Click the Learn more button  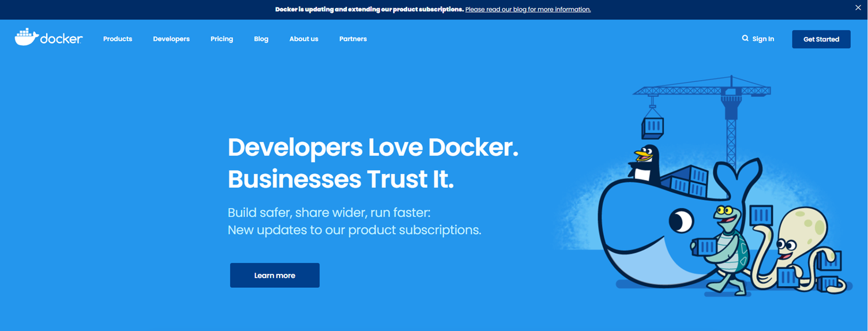tap(275, 276)
